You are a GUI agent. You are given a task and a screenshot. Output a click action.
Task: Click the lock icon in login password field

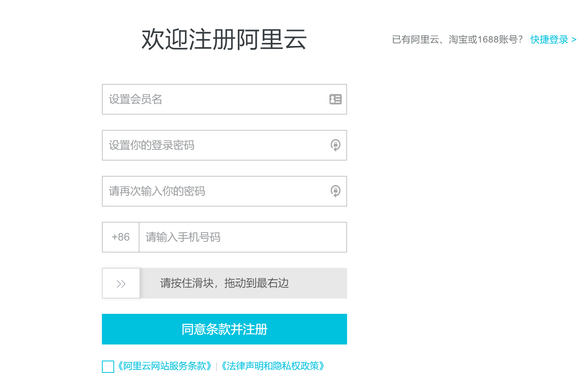point(335,145)
